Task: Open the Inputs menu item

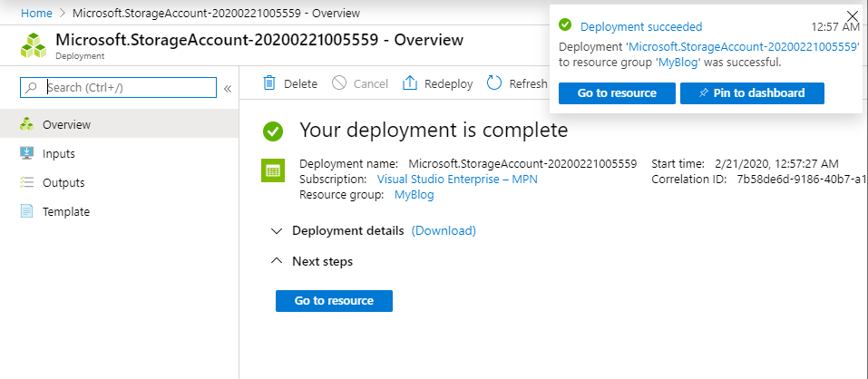Action: 59,153
